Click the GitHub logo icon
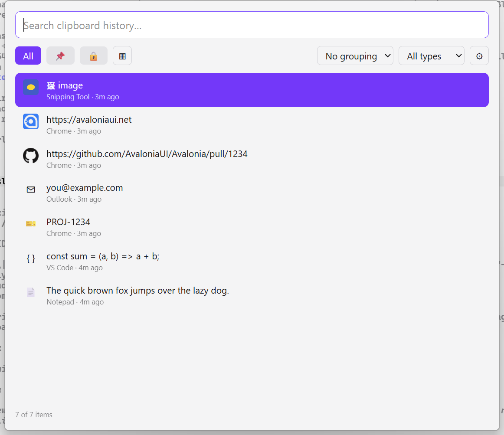This screenshot has width=504, height=435. coord(31,156)
